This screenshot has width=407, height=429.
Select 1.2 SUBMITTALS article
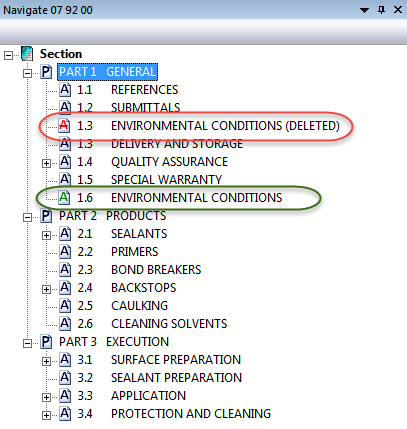tap(129, 107)
